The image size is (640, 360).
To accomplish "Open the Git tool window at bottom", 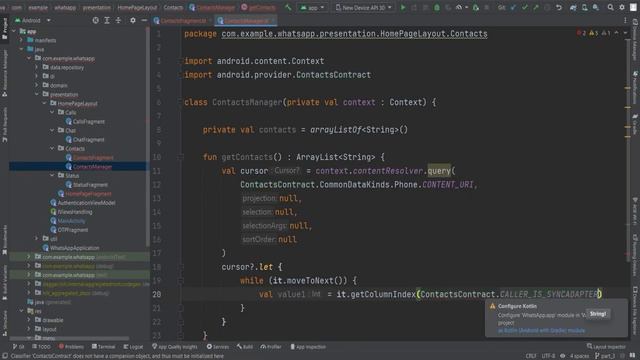I will point(18,347).
